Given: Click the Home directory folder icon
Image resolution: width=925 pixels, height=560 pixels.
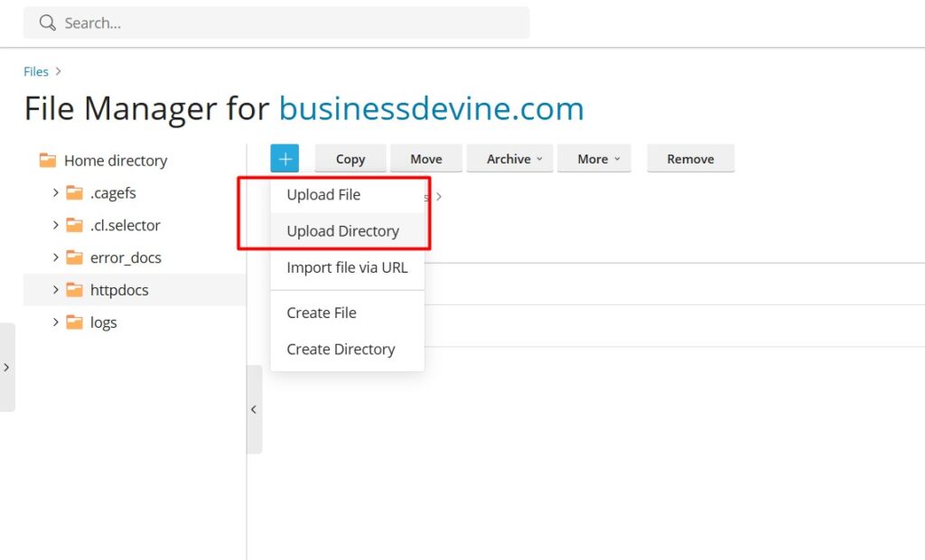Looking at the screenshot, I should pyautogui.click(x=48, y=161).
